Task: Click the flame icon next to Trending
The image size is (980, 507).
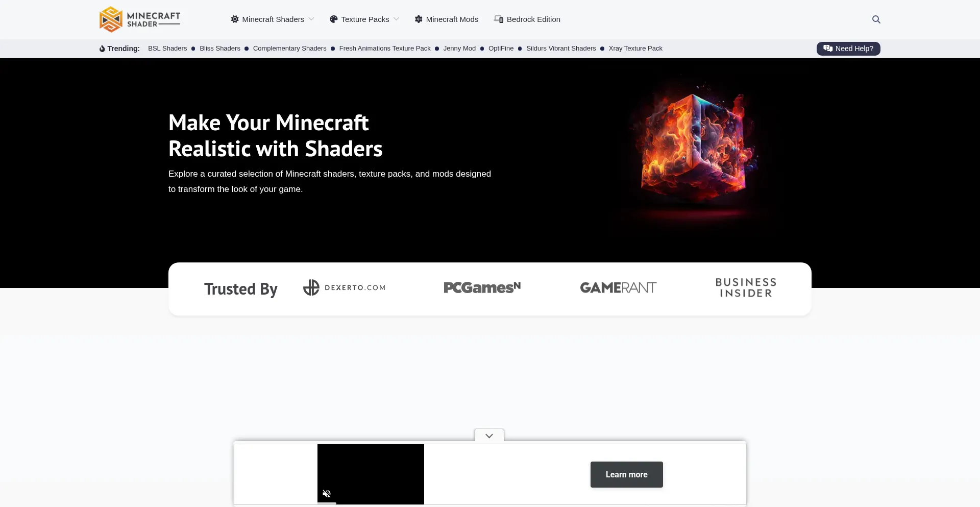Action: pyautogui.click(x=102, y=49)
